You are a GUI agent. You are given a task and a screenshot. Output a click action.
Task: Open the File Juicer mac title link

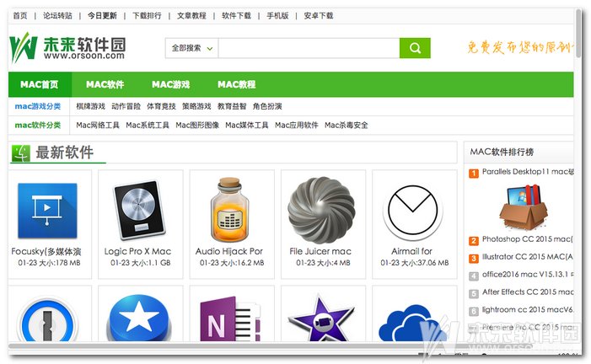click(x=320, y=251)
